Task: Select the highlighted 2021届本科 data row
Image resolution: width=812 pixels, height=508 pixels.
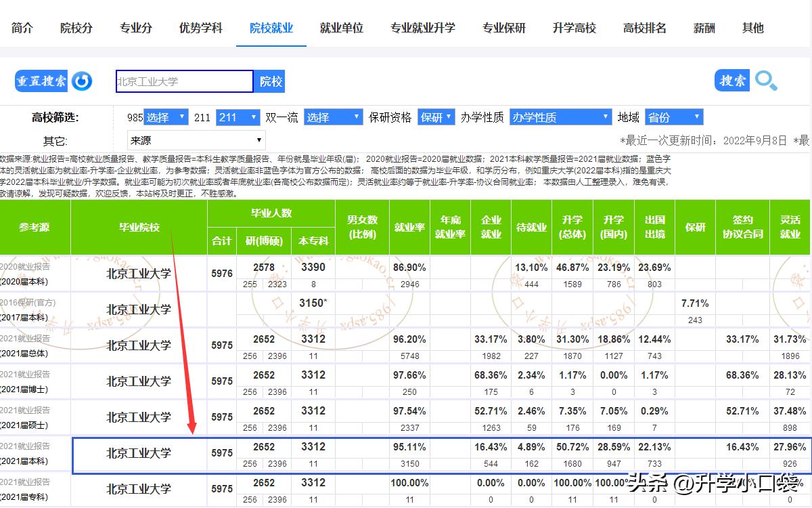Action: (406, 453)
